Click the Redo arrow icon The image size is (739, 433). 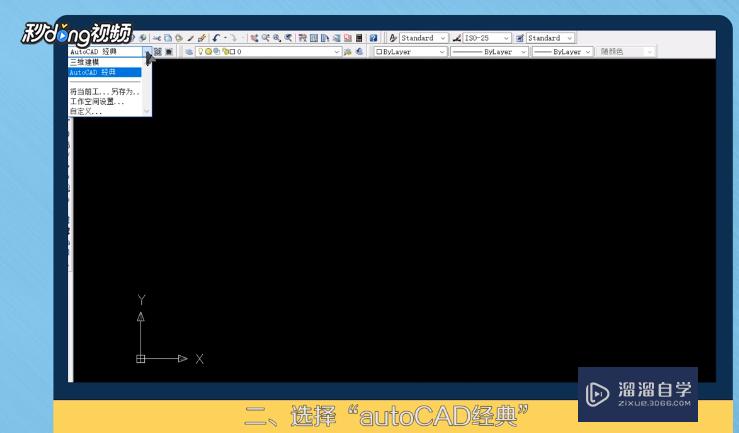tap(234, 38)
